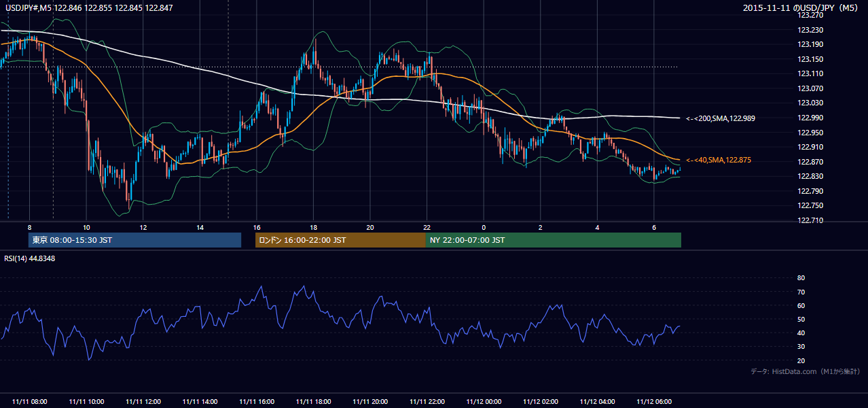The image size is (868, 408).
Task: Click the 122.710 price axis label
Action: click(x=810, y=220)
